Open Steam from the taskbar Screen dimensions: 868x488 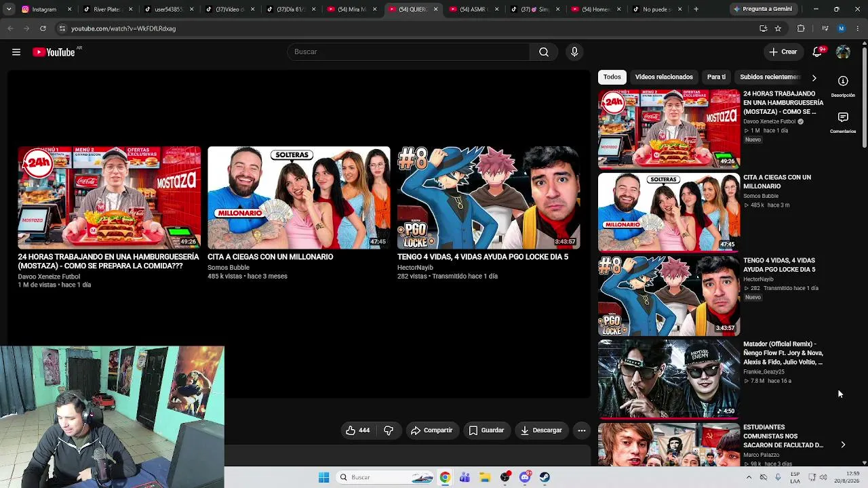pyautogui.click(x=545, y=477)
